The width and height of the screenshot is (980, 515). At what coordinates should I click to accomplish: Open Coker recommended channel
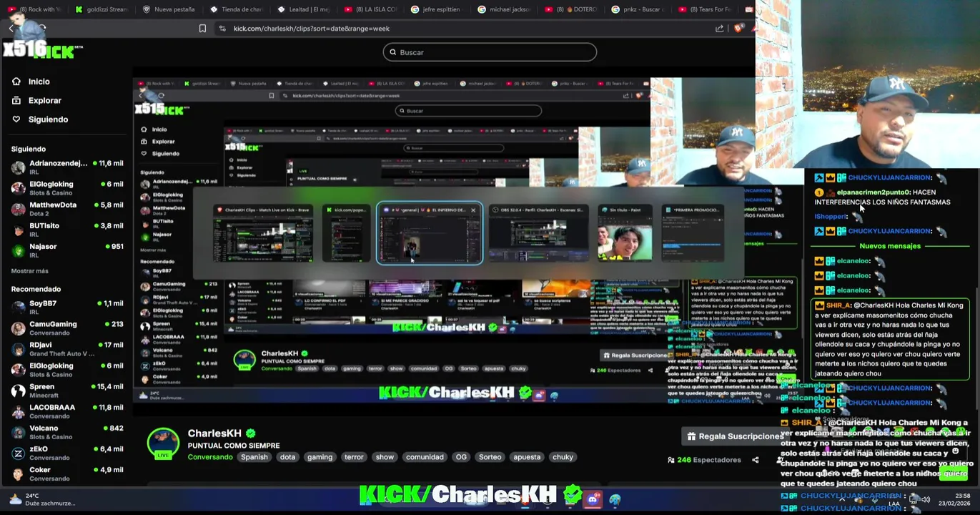tap(67, 474)
